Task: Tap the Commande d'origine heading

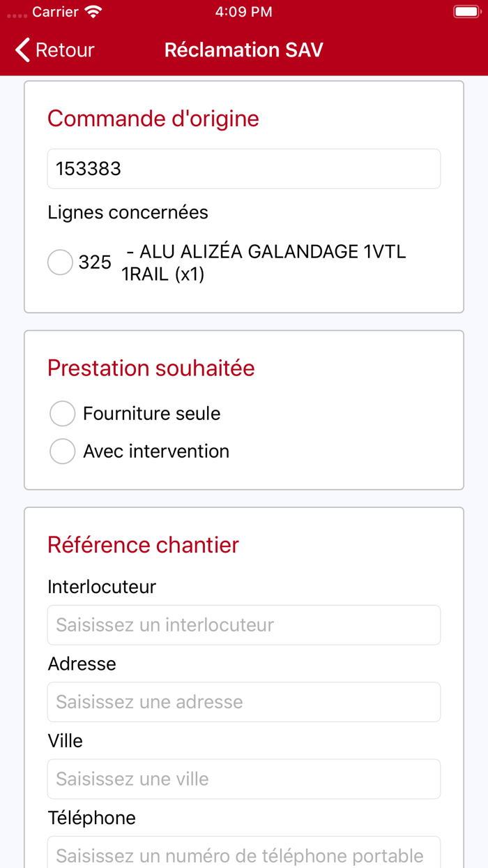Action: 153,119
